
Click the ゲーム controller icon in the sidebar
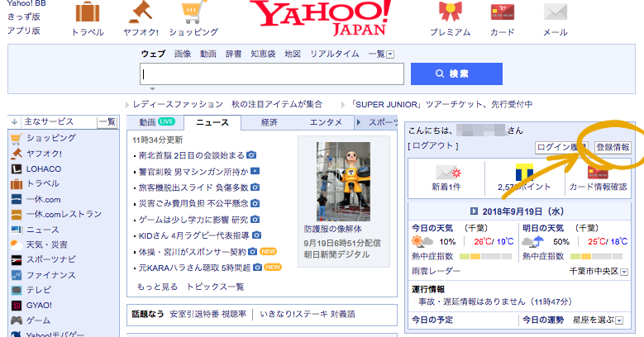coord(16,320)
